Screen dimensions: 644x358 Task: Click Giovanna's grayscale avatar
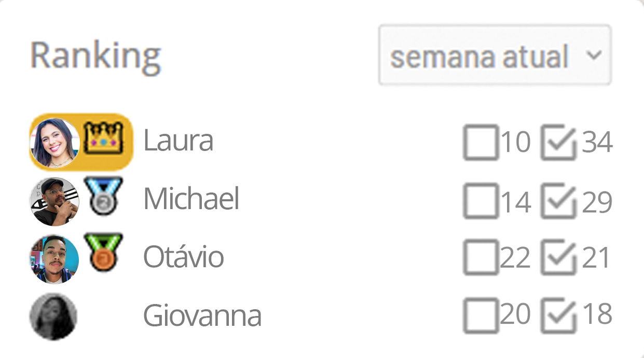(x=54, y=316)
